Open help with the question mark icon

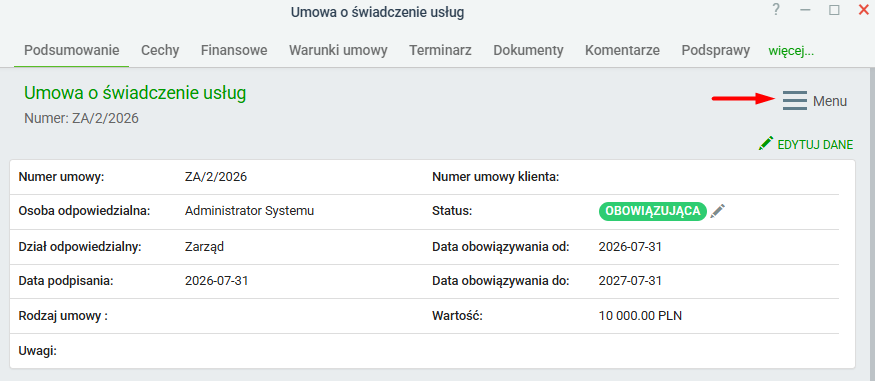[776, 9]
